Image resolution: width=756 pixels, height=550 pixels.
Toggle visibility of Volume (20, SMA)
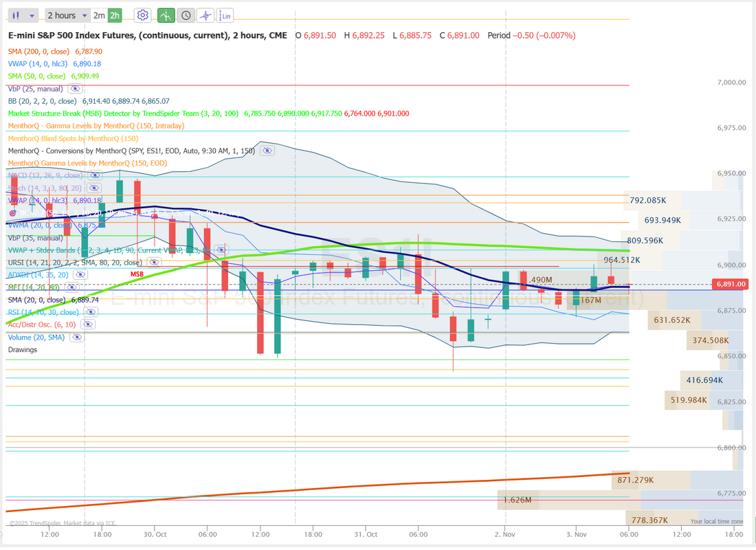[x=77, y=337]
